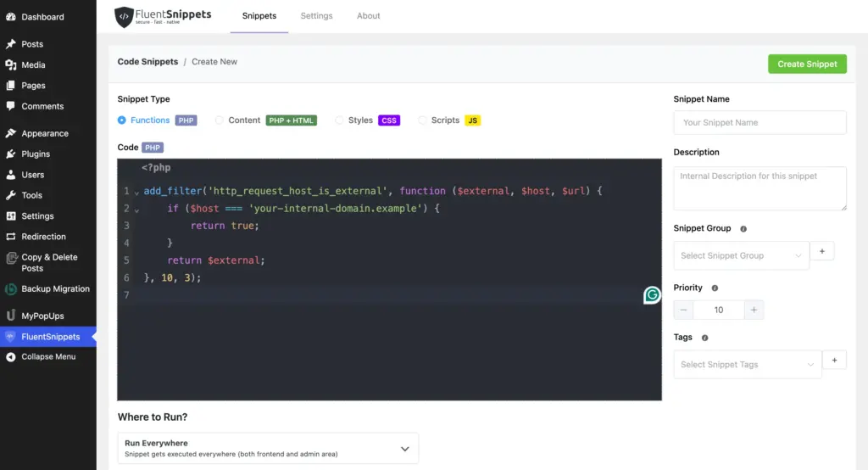Image resolution: width=868 pixels, height=470 pixels.
Task: Open the Select Snippet Group dropdown
Action: (741, 255)
